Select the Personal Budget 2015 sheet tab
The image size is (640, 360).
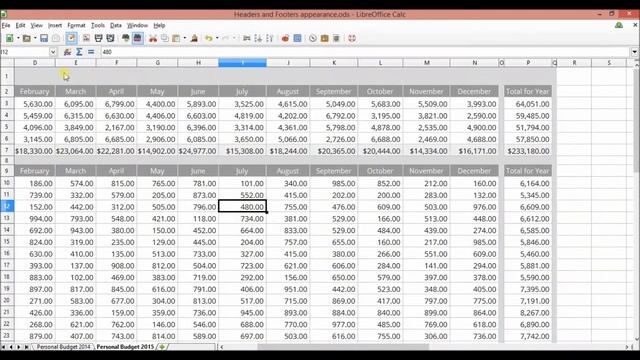tap(125, 347)
